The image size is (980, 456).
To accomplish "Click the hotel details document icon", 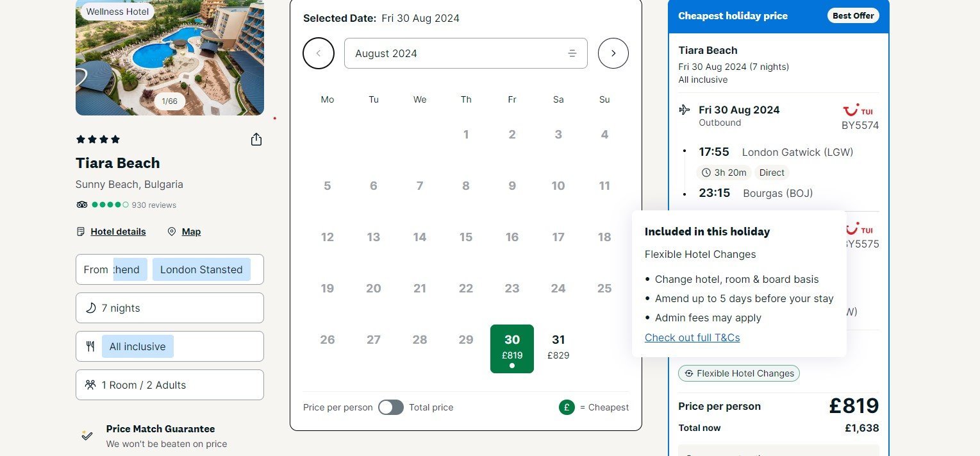I will (x=81, y=232).
